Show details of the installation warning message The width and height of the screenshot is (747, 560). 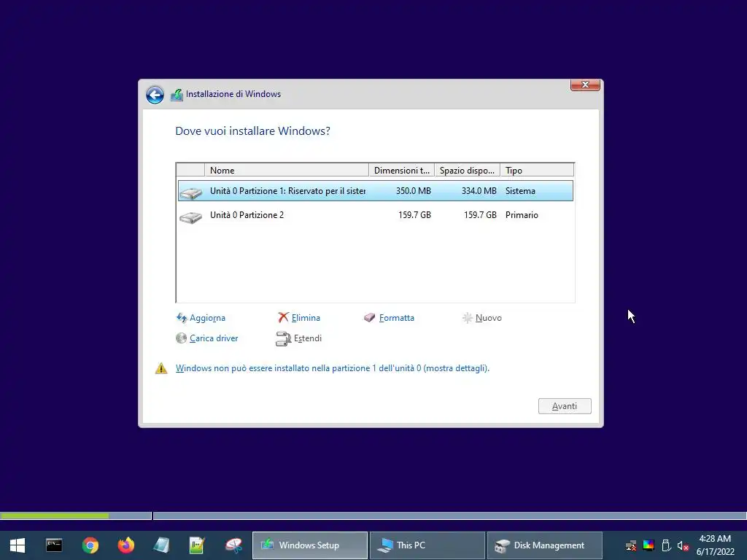[x=333, y=368]
